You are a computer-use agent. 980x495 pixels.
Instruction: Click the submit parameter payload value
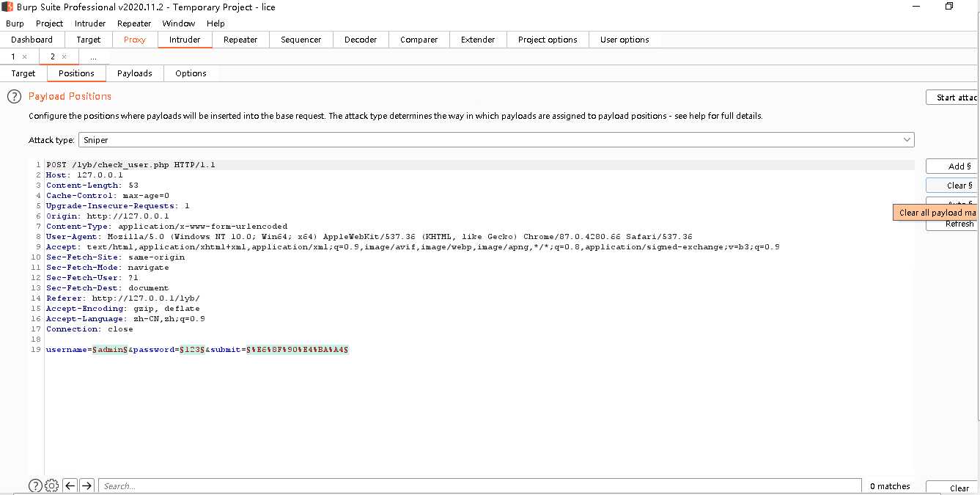click(x=298, y=350)
